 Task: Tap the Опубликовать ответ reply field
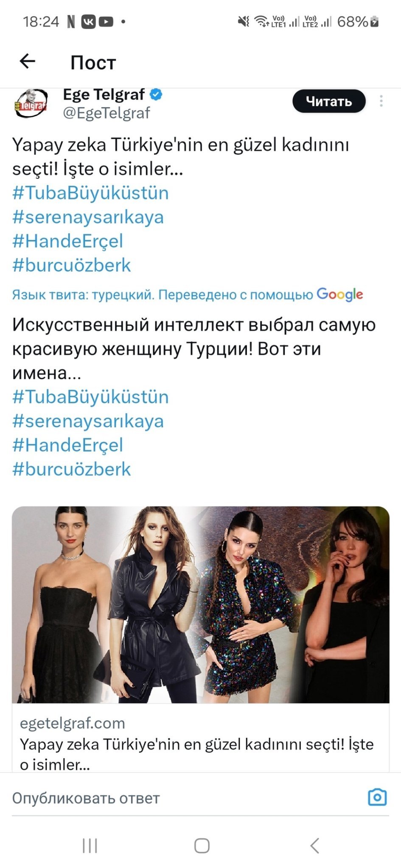pos(187,798)
